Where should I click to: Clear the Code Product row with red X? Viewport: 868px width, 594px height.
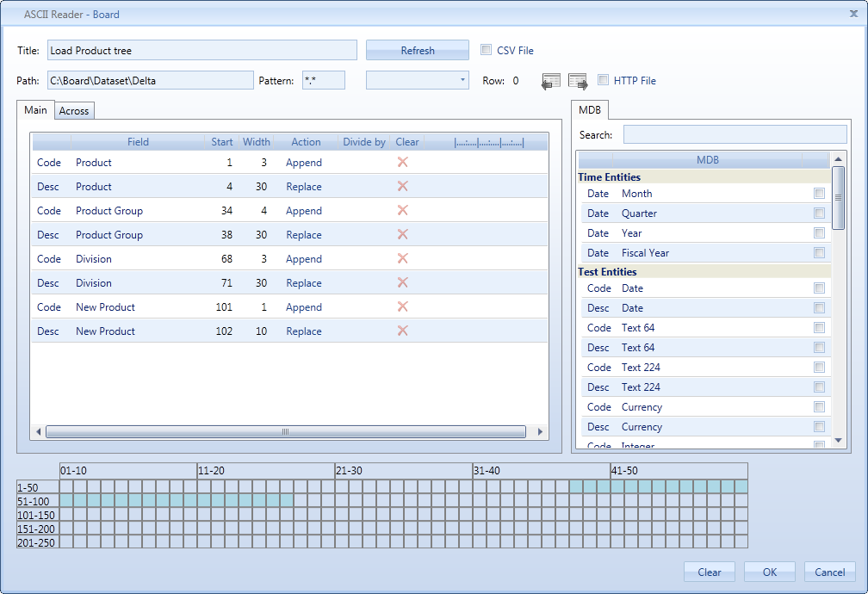click(402, 162)
